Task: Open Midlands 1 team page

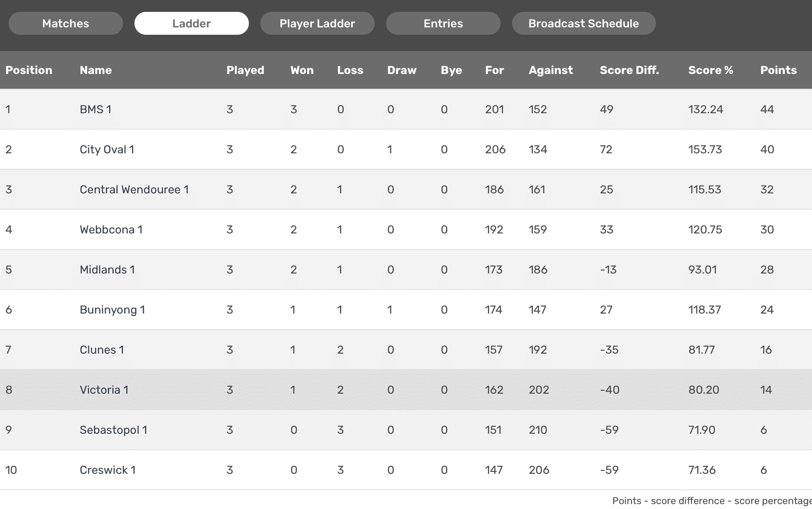Action: point(107,269)
